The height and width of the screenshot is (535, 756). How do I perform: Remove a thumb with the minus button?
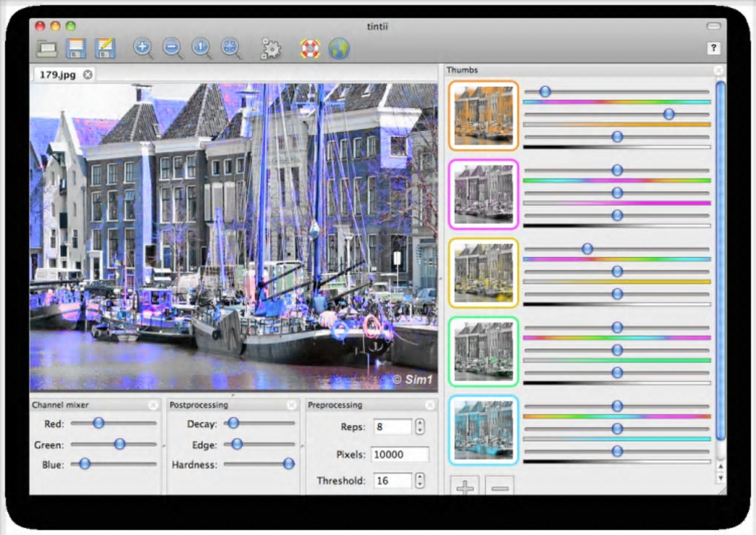tap(500, 487)
